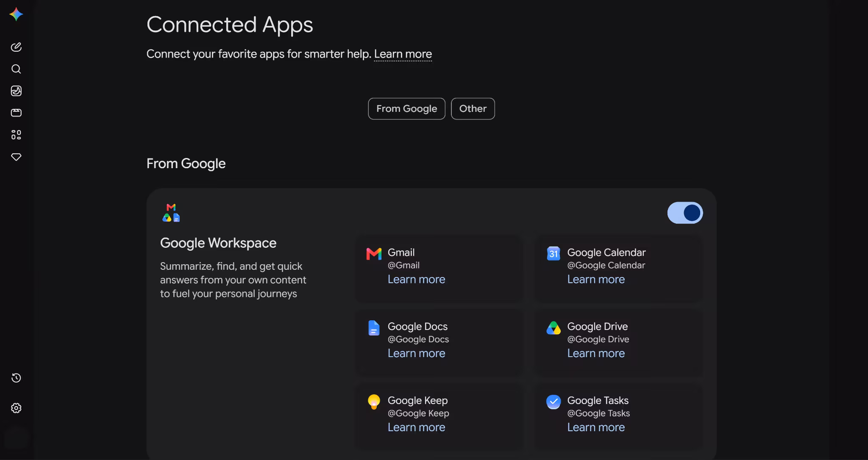The height and width of the screenshot is (460, 868).
Task: Click the Gmail envelope icon
Action: click(374, 254)
